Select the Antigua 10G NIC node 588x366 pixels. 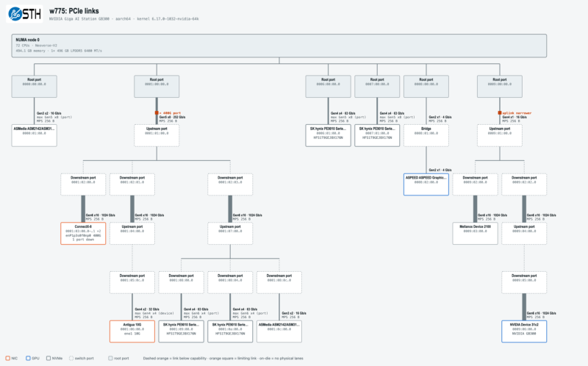(x=132, y=331)
